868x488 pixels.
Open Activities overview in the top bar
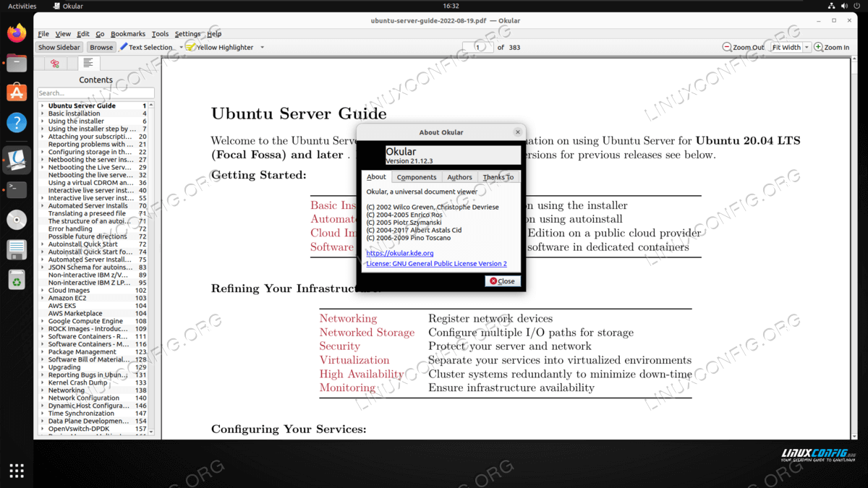click(x=22, y=6)
